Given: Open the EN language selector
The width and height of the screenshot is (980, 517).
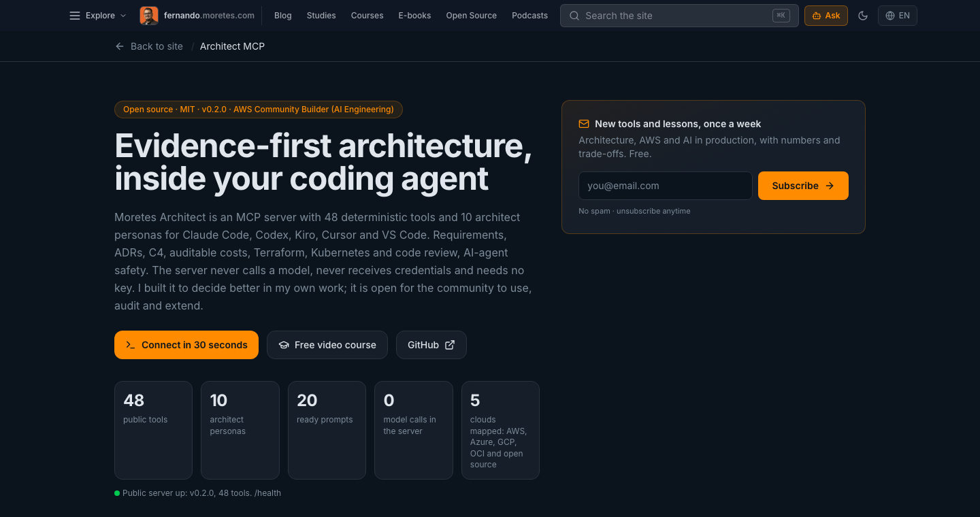Looking at the screenshot, I should click(898, 16).
